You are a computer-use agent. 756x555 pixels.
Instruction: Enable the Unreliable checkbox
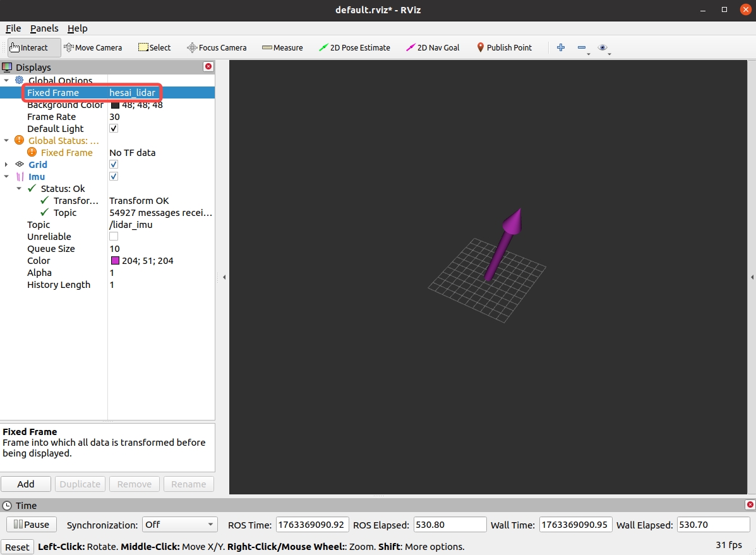coord(114,237)
